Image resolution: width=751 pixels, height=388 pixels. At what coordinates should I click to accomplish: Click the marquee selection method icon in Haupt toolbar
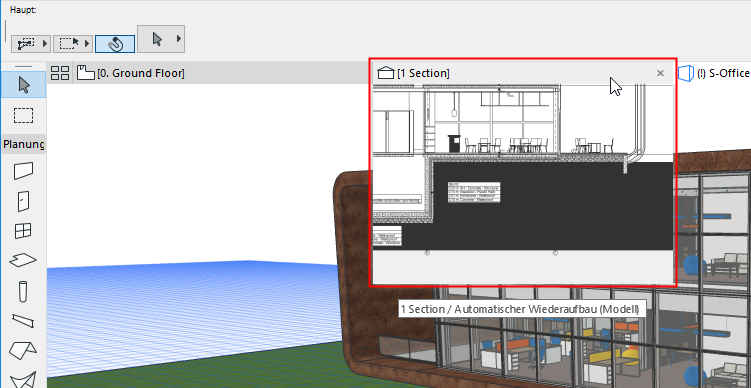(x=69, y=44)
